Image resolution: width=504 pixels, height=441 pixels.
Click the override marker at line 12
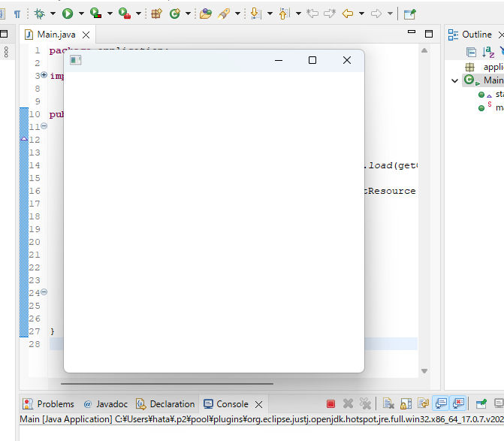24,139
